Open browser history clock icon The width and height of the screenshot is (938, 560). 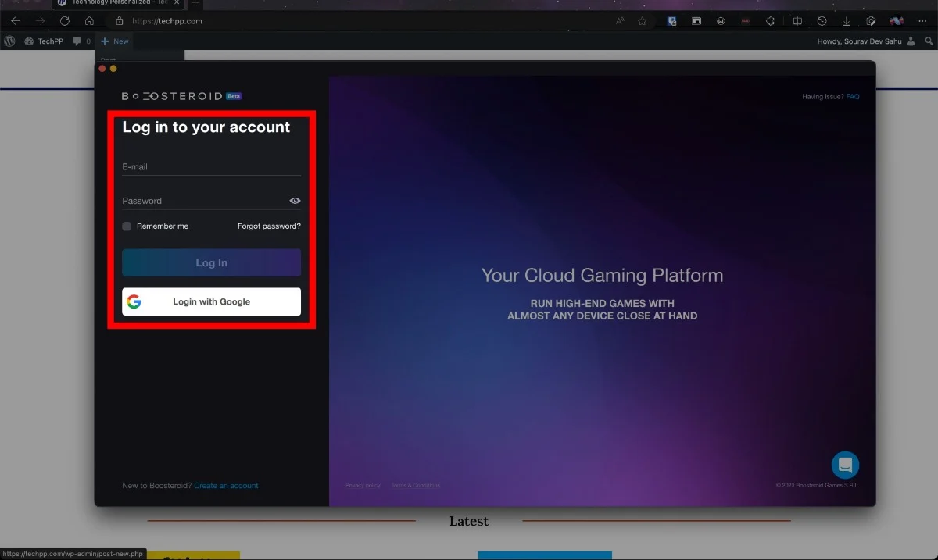pos(822,21)
